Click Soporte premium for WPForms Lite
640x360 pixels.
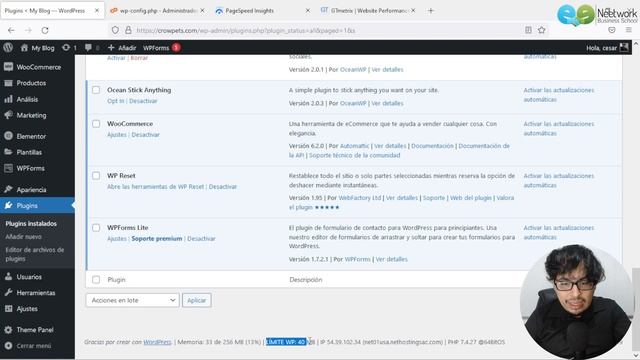point(157,238)
